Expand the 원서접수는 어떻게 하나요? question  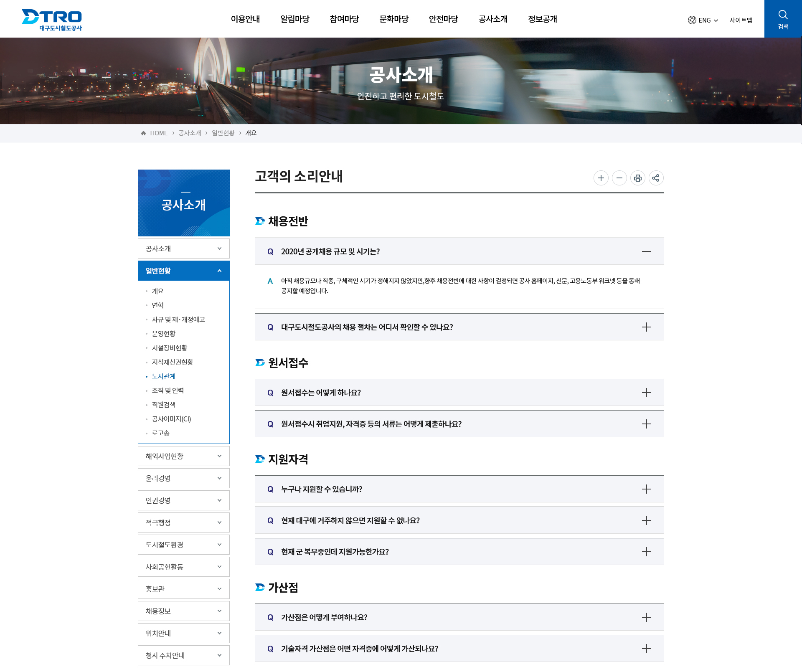pyautogui.click(x=647, y=392)
